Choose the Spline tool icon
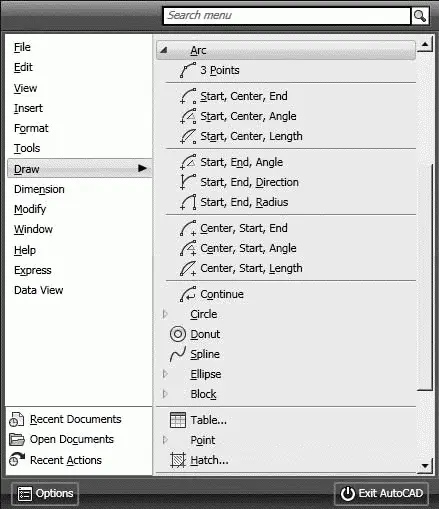The width and height of the screenshot is (439, 509). pyautogui.click(x=178, y=354)
